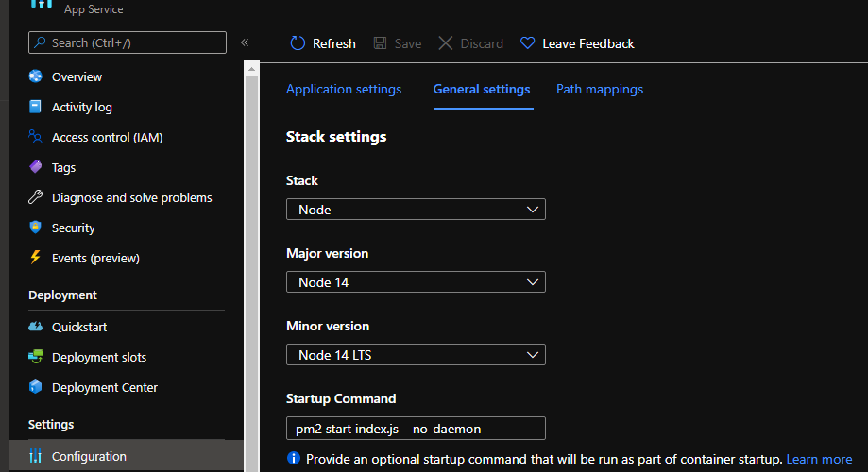
Task: Click the Events lightning bolt icon
Action: click(x=36, y=258)
